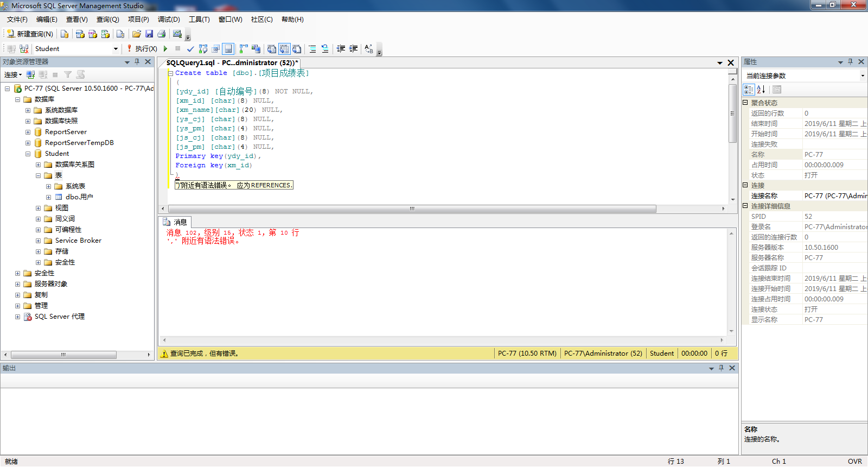Click the Parse checkmark icon
The width and height of the screenshot is (868, 467).
[190, 49]
